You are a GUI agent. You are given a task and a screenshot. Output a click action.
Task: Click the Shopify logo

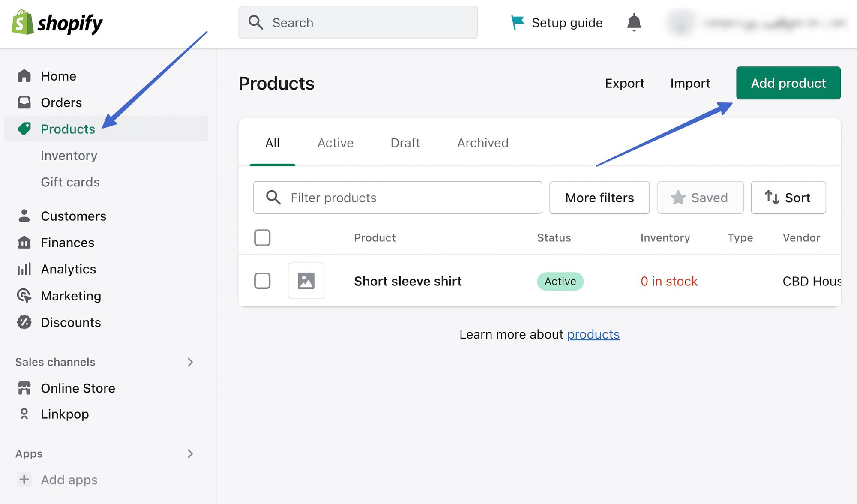click(57, 23)
